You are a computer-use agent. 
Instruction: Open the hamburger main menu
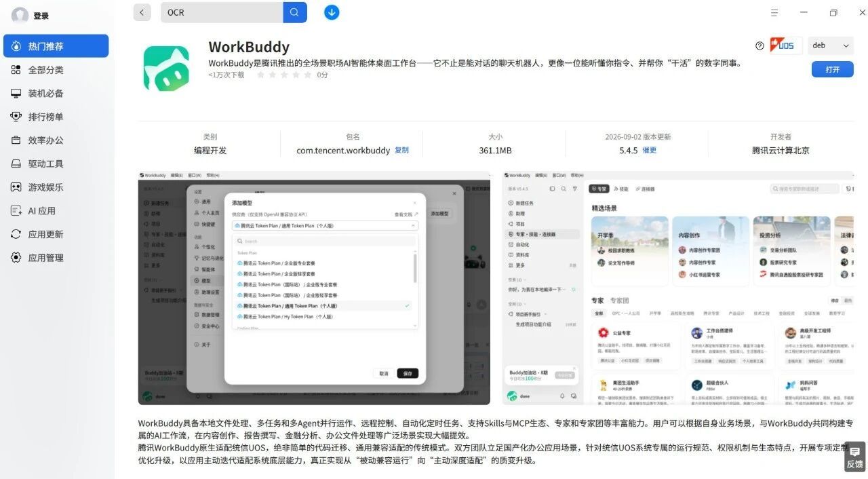(774, 13)
